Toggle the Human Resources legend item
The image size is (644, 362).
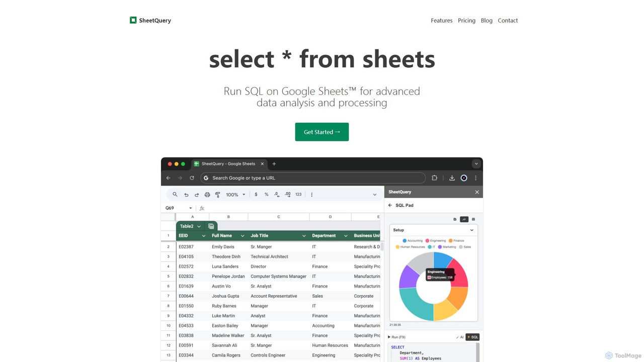pos(410,247)
